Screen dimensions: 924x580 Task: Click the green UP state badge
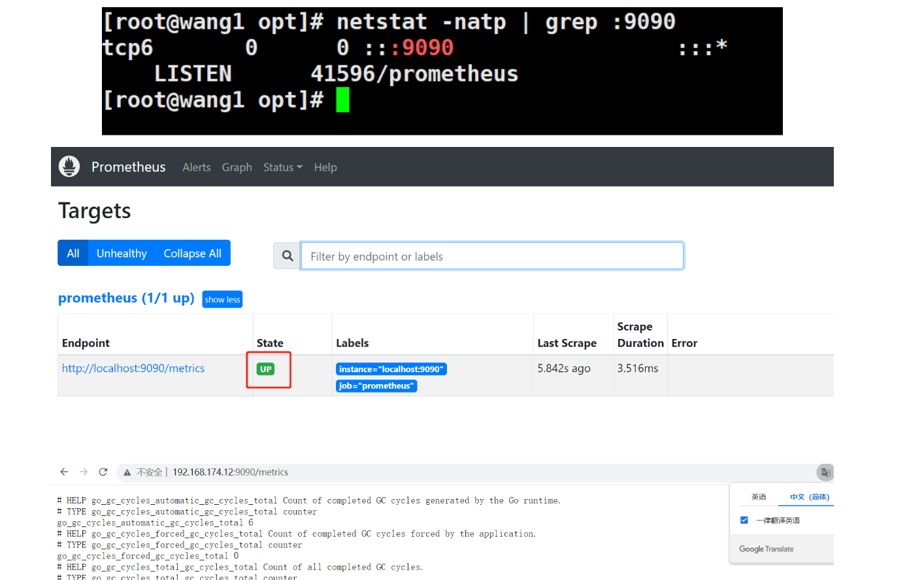pos(266,369)
